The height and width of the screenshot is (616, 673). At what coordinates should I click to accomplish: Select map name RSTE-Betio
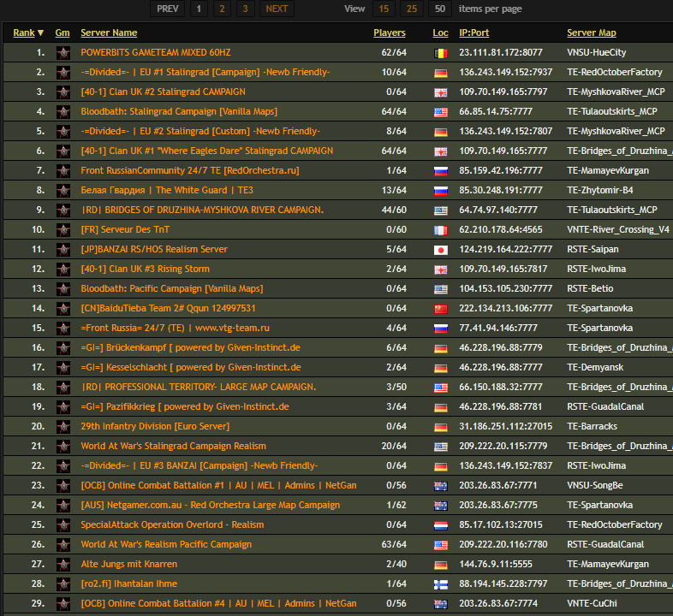pyautogui.click(x=590, y=288)
